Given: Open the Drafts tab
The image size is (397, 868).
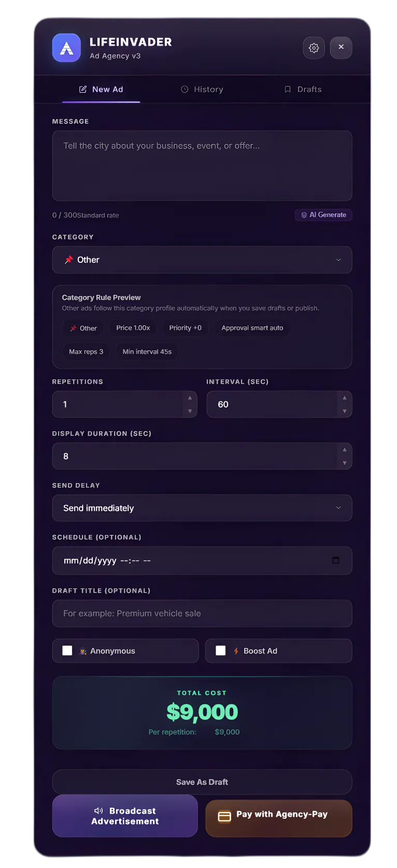Looking at the screenshot, I should coord(303,89).
